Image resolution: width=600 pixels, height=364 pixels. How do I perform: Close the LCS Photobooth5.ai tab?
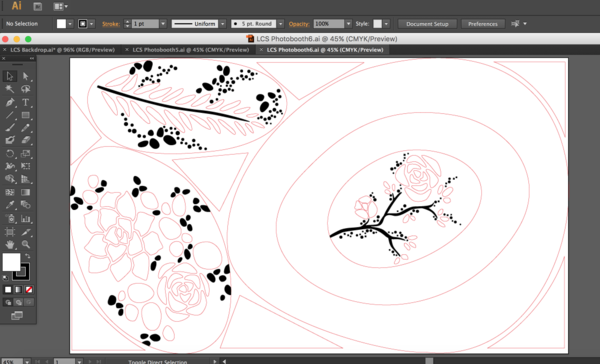127,50
